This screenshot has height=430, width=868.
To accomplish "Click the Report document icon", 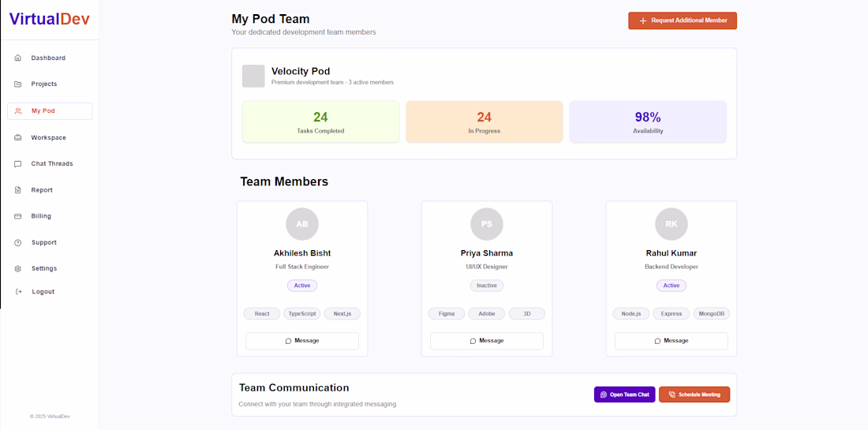I will coord(17,190).
